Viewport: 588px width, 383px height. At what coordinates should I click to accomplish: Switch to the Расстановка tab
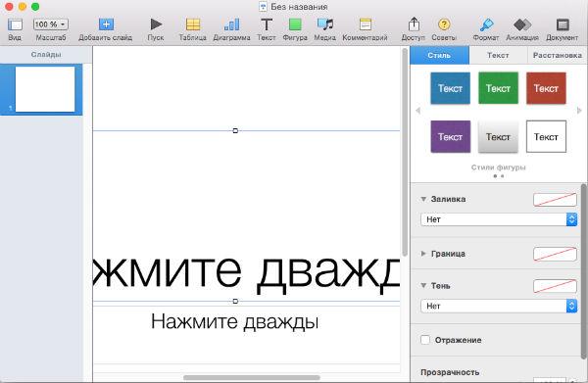coord(558,55)
